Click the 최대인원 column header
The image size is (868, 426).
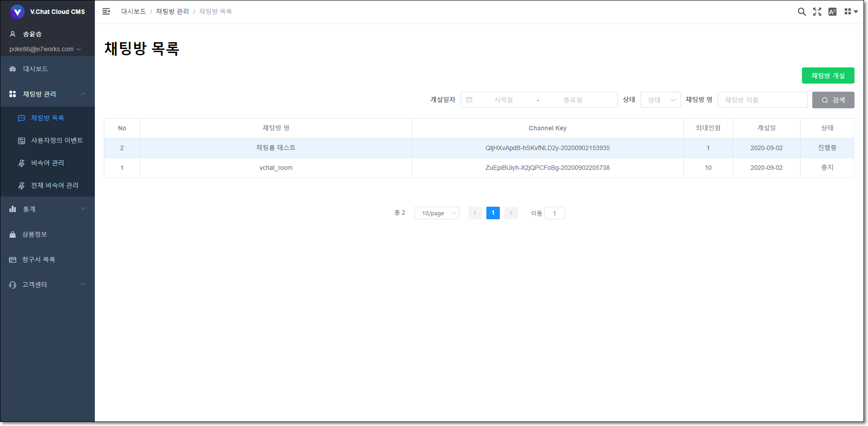click(x=708, y=128)
